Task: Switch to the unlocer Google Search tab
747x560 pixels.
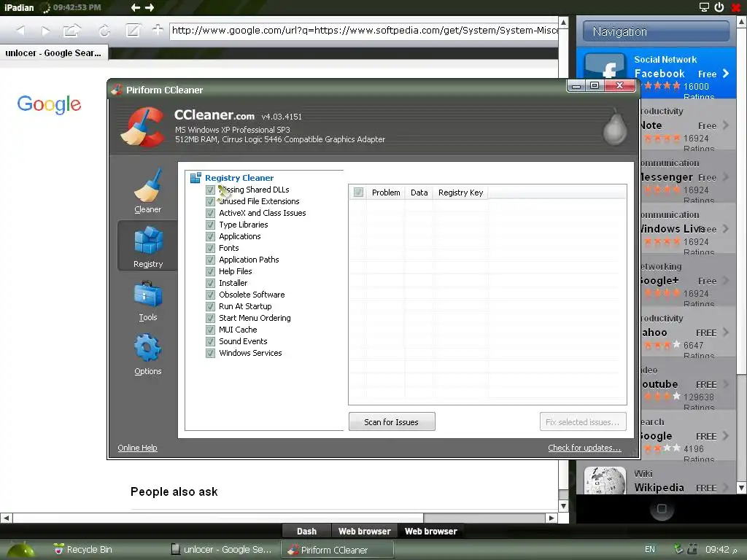Action: (x=54, y=52)
